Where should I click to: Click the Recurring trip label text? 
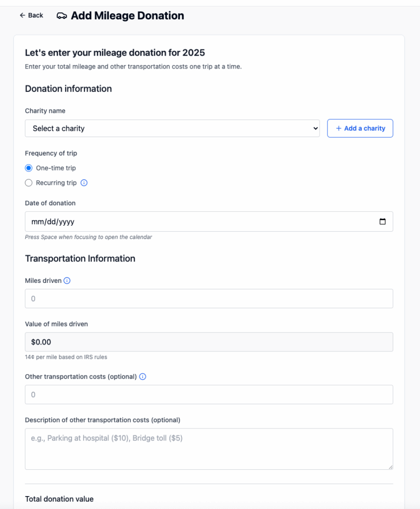[56, 183]
